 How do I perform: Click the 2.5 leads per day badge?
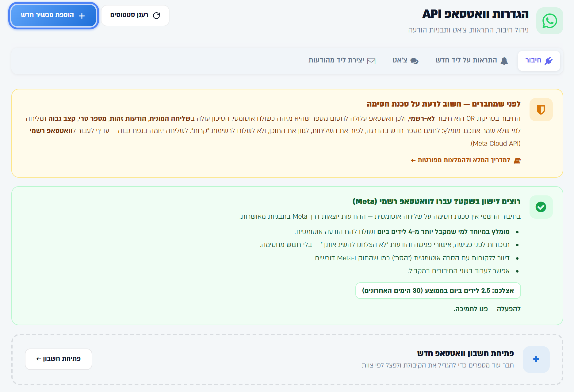click(x=438, y=291)
